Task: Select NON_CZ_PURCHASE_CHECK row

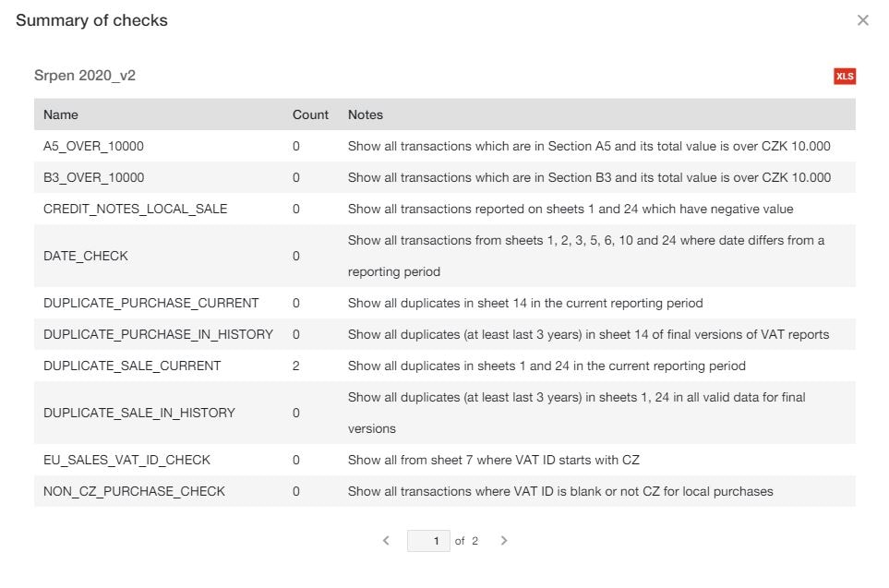Action: coord(134,491)
